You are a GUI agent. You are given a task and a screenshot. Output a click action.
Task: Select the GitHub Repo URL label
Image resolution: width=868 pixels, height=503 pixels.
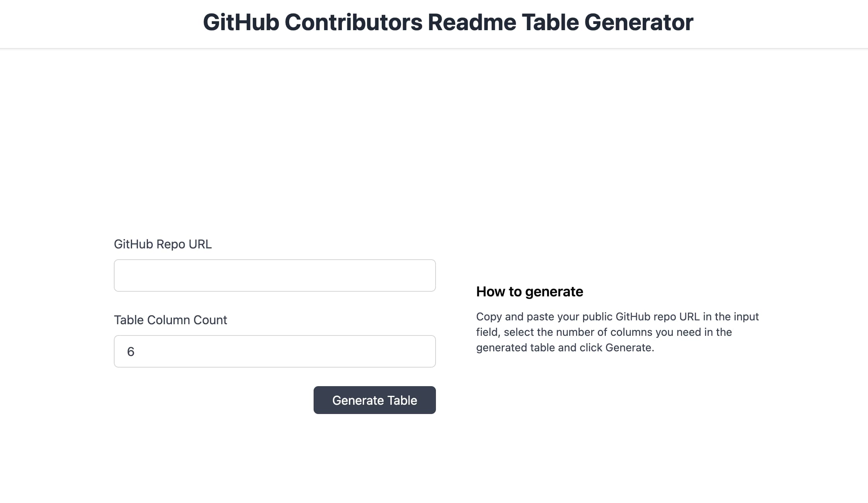pos(163,244)
